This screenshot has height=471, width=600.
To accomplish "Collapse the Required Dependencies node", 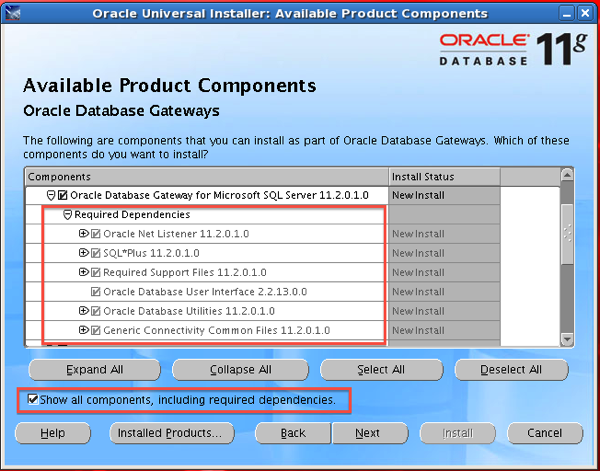I will pos(67,215).
